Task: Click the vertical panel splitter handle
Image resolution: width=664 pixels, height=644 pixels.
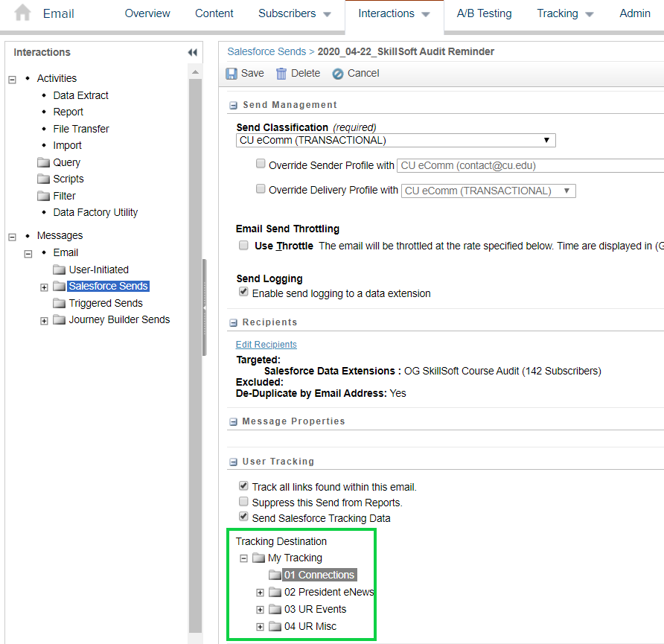Action: click(x=205, y=307)
